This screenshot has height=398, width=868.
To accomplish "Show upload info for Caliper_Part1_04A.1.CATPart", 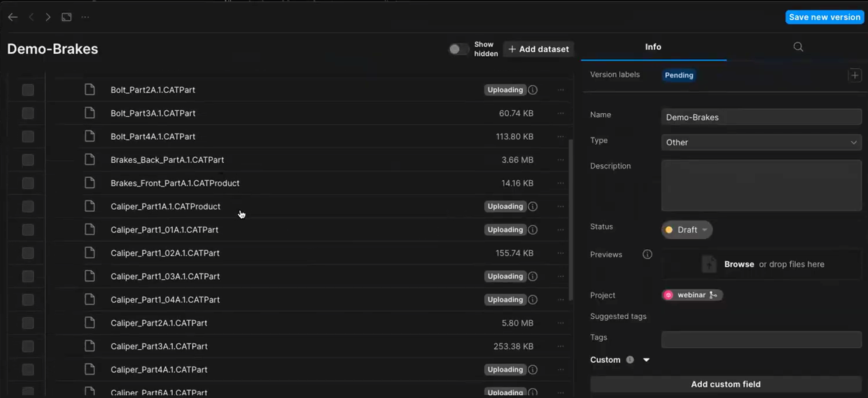I will click(532, 300).
